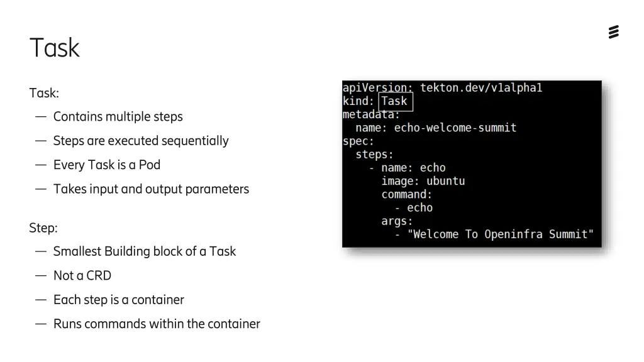Screen dimensions: 644x362
Task: Click the "Task:" section heading
Action: 44,93
